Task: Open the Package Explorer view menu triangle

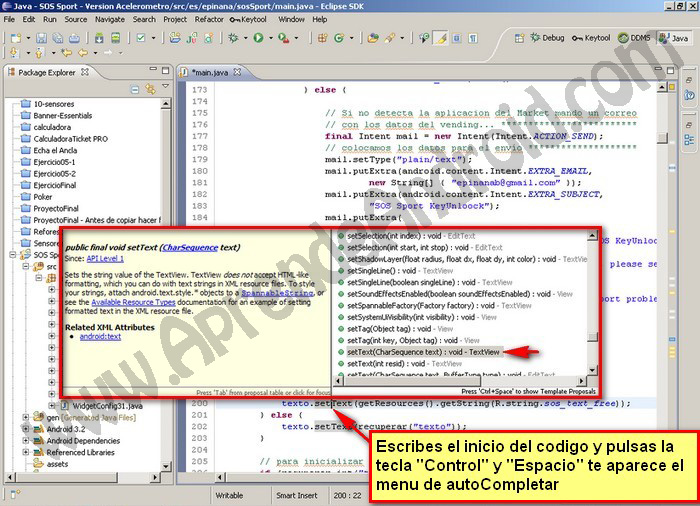Action: coord(166,86)
